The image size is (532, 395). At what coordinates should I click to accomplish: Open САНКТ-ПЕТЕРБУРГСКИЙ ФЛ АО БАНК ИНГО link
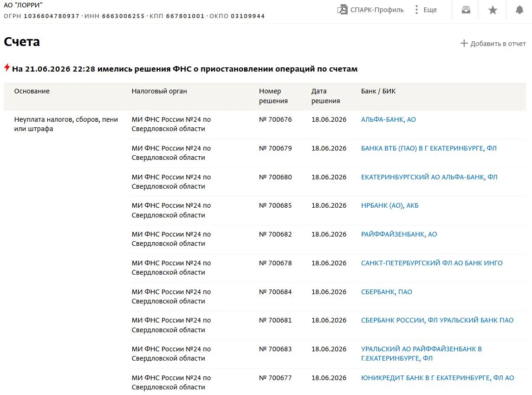coord(432,263)
